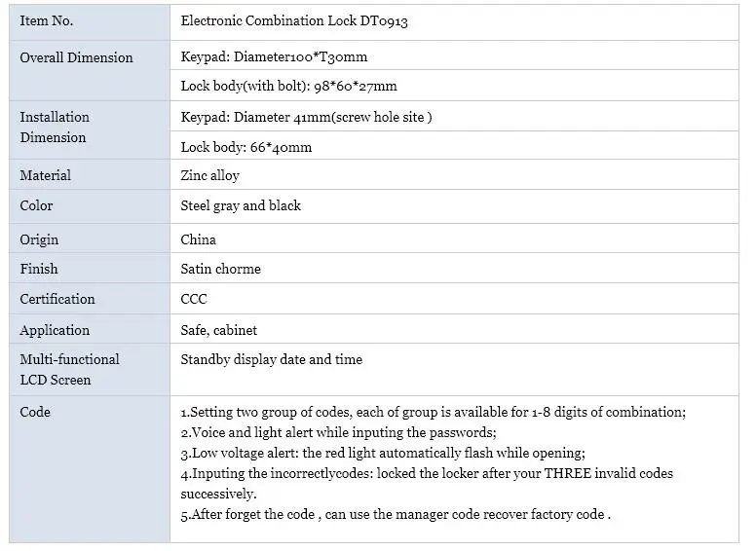Click the 'After forget the code' line
Screen dimensions: 756x551
pos(396,514)
